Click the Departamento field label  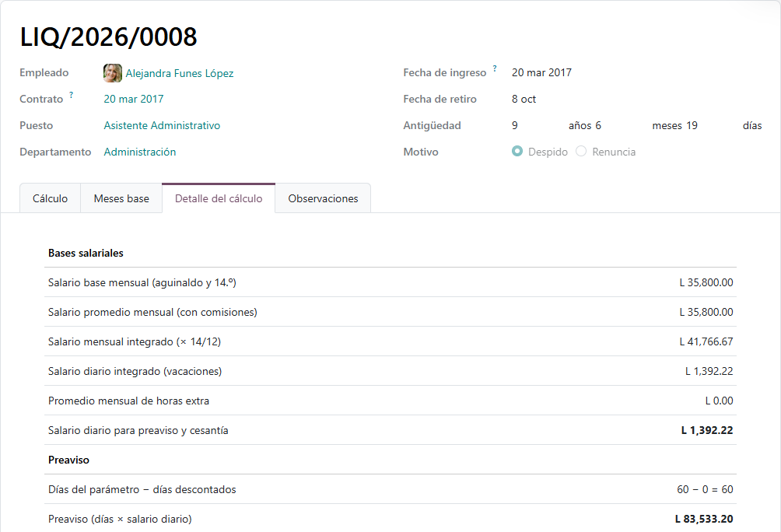pyautogui.click(x=55, y=152)
